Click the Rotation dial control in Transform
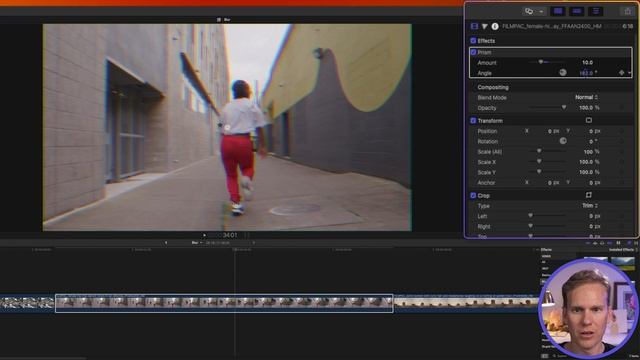This screenshot has height=360, width=640. (x=563, y=141)
